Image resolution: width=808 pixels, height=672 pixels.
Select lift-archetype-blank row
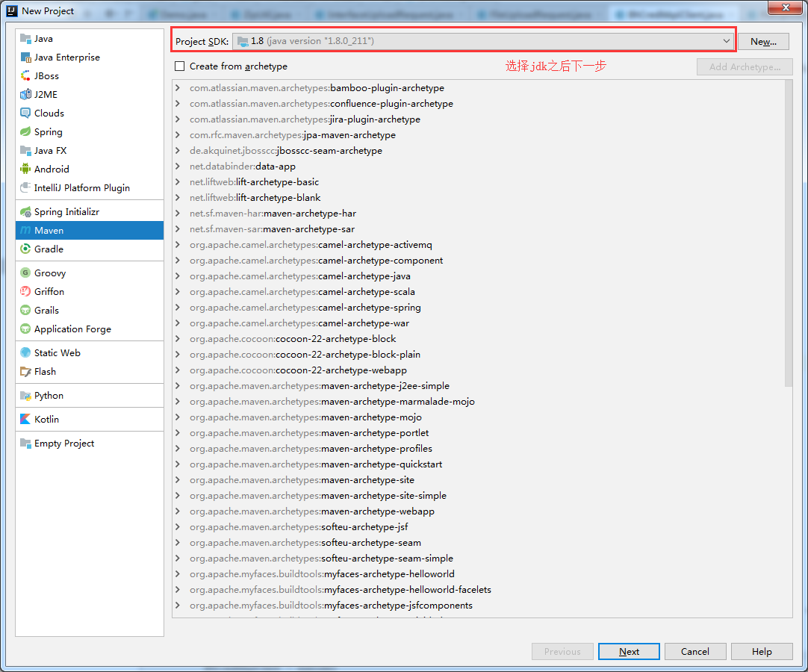click(479, 197)
